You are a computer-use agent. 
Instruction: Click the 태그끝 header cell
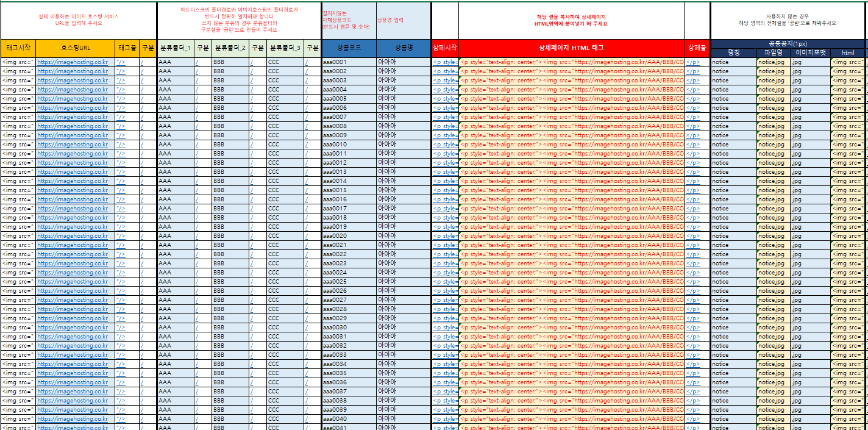click(127, 48)
